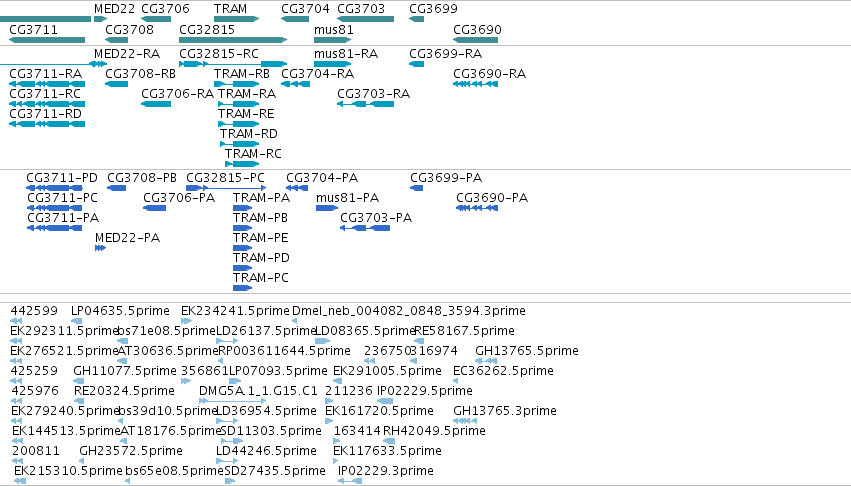This screenshot has height=486, width=851.
Task: Click the TRAM-RA transcript label
Action: click(247, 94)
